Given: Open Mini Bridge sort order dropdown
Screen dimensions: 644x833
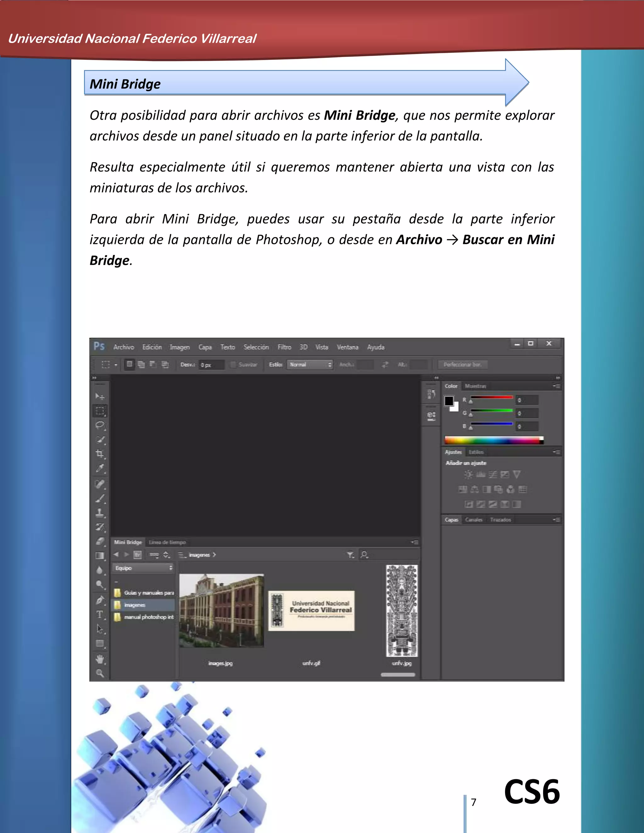Looking at the screenshot, I should 167,555.
